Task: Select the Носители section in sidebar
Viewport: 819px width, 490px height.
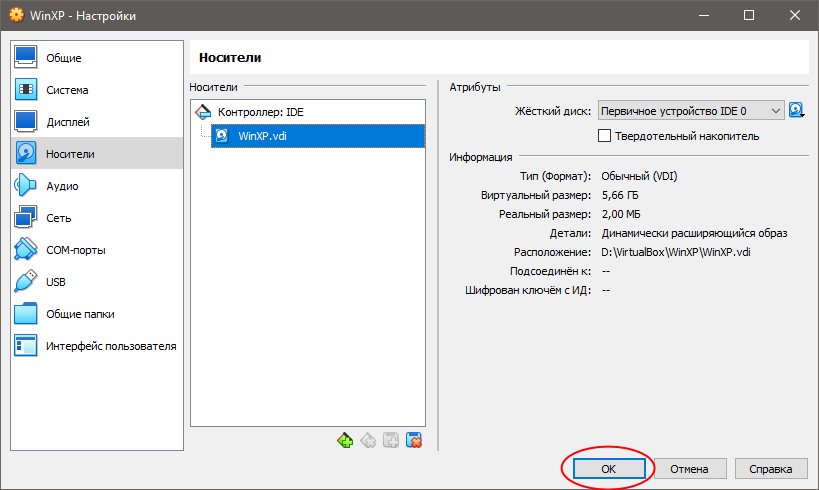Action: 97,154
